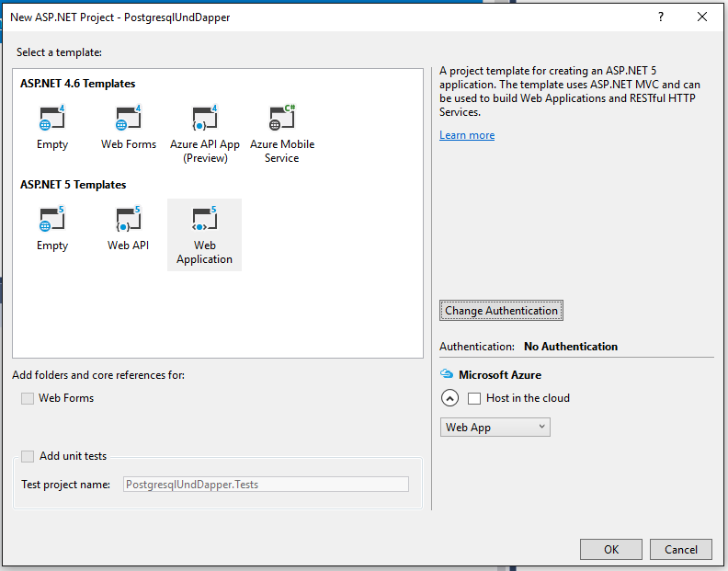728x571 pixels.
Task: Confirm with the OK button
Action: [611, 550]
